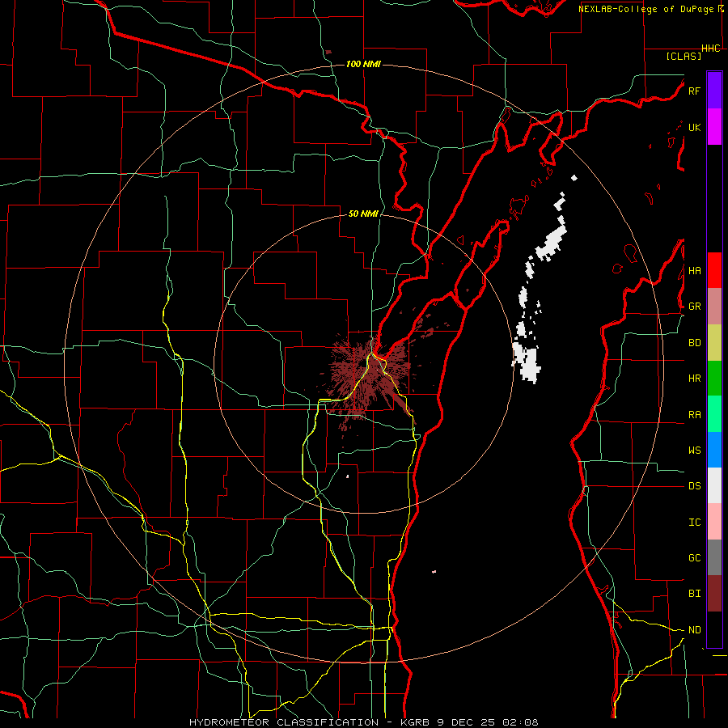Pick the dark green HR legend swatch
Viewport: 728px width, 728px height.
coord(714,378)
